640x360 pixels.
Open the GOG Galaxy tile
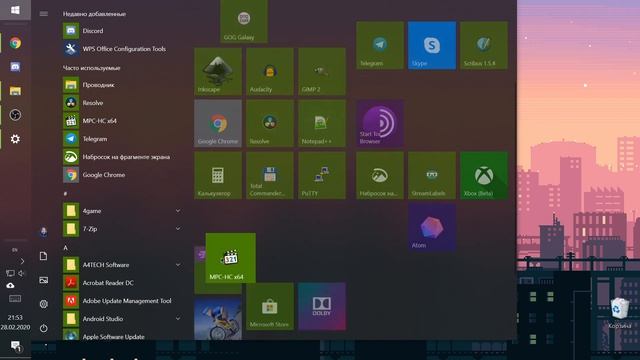click(x=244, y=21)
